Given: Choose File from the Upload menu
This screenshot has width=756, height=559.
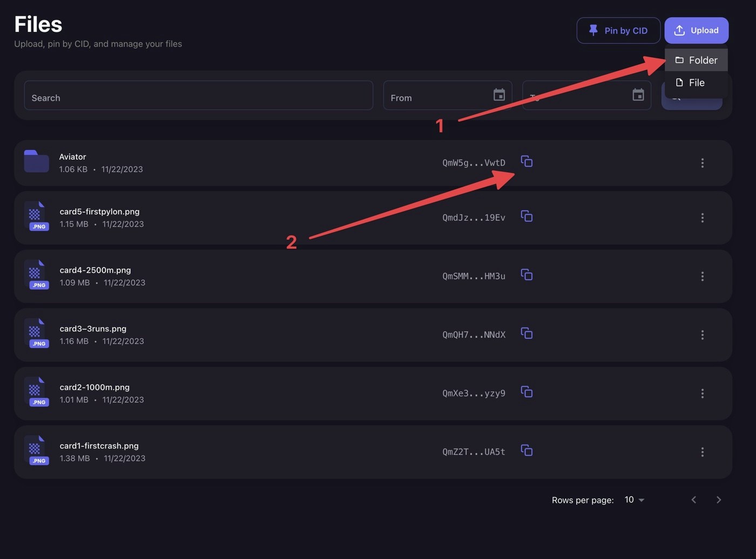Looking at the screenshot, I should coord(697,83).
